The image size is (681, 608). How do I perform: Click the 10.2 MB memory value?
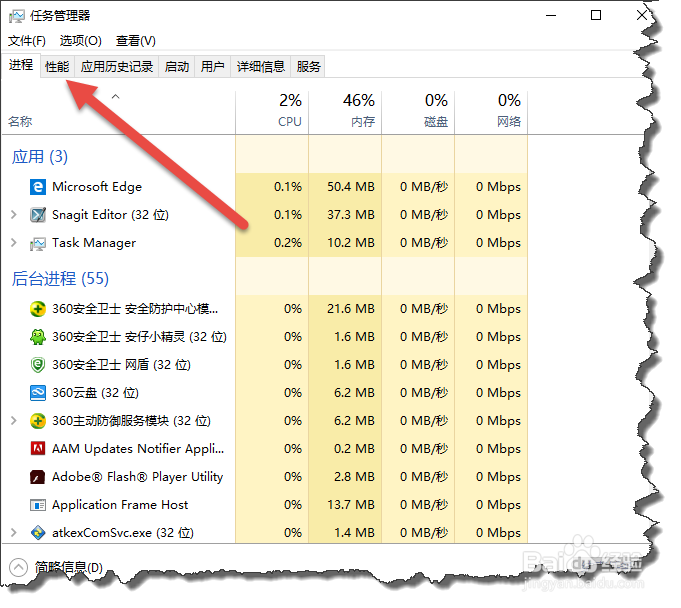[x=351, y=243]
